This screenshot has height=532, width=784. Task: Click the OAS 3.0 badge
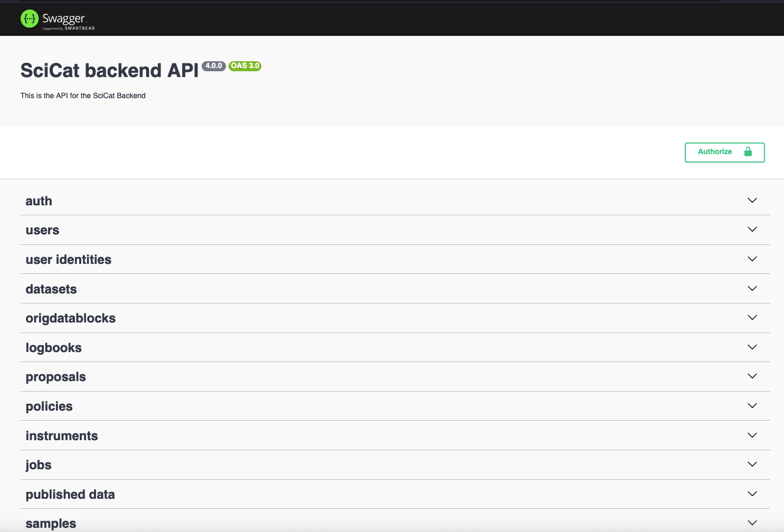tap(245, 66)
